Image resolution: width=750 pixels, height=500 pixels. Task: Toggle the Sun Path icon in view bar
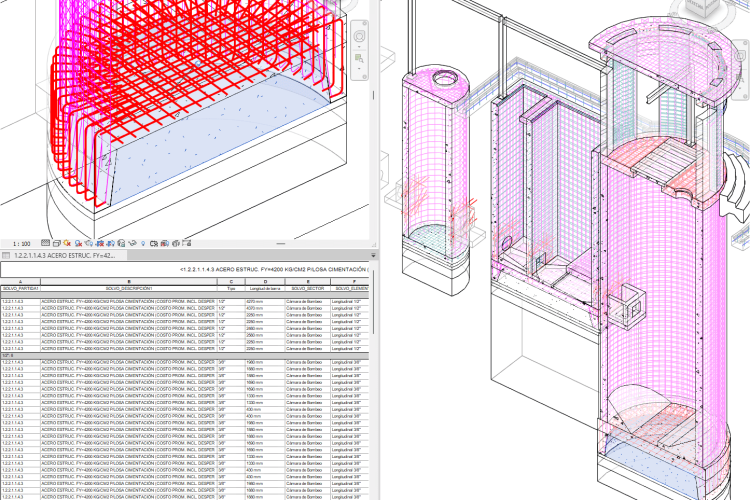(67, 243)
